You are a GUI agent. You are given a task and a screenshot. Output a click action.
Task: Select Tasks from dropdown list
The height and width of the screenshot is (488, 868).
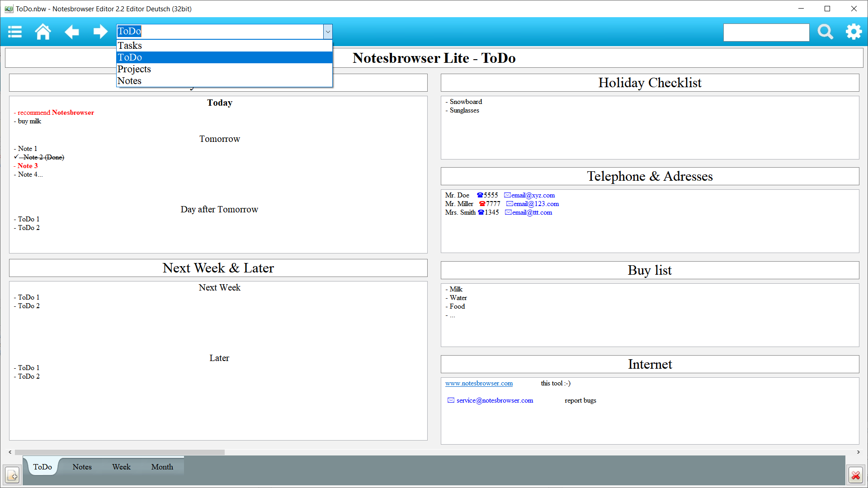224,46
